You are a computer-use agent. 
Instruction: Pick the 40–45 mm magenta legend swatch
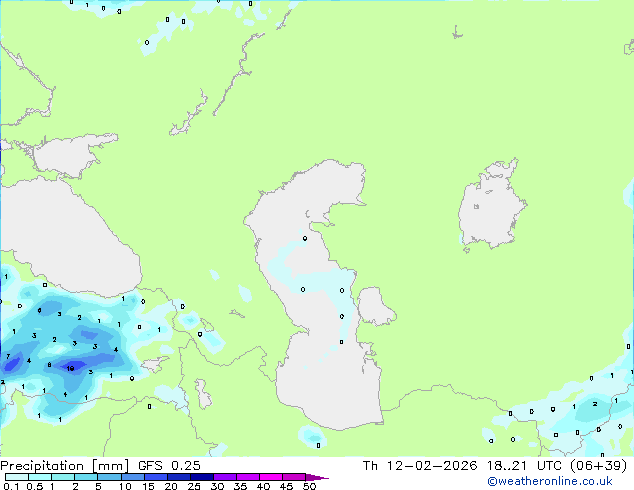click(x=271, y=477)
